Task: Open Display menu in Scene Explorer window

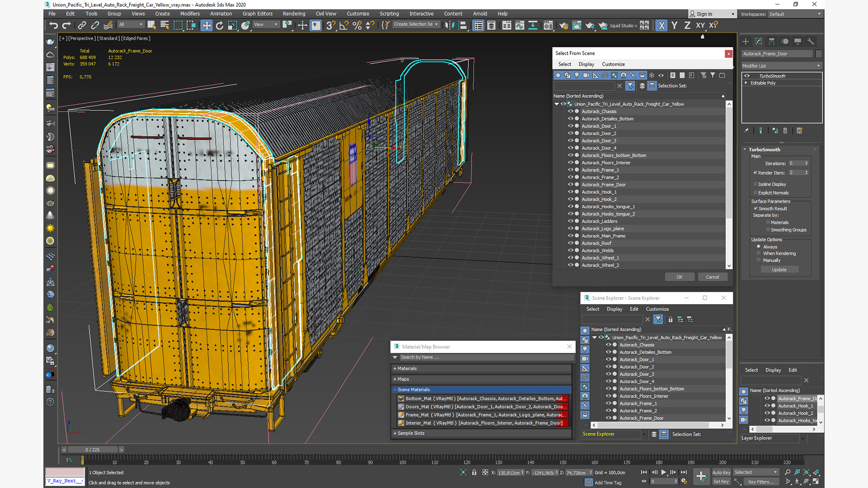Action: coord(614,310)
